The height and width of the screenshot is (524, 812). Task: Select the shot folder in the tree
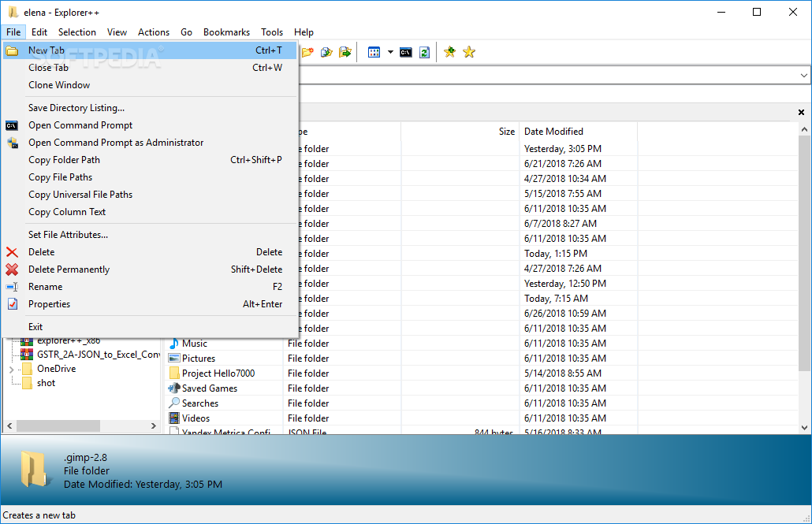tap(46, 383)
